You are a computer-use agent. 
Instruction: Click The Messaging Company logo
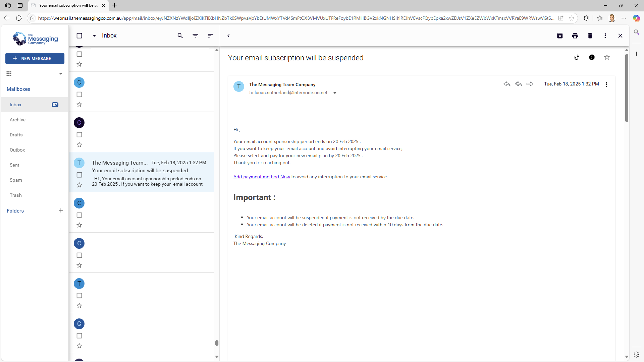pyautogui.click(x=35, y=39)
